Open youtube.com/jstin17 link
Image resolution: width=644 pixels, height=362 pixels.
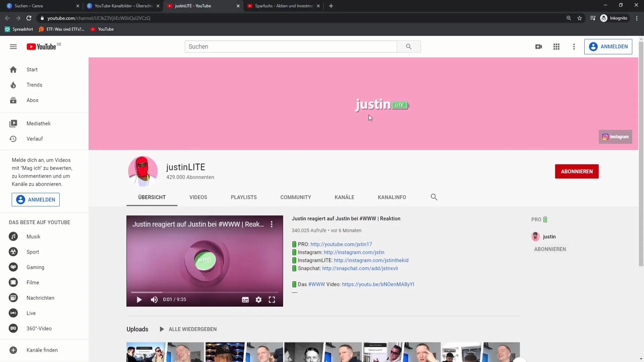tap(341, 244)
